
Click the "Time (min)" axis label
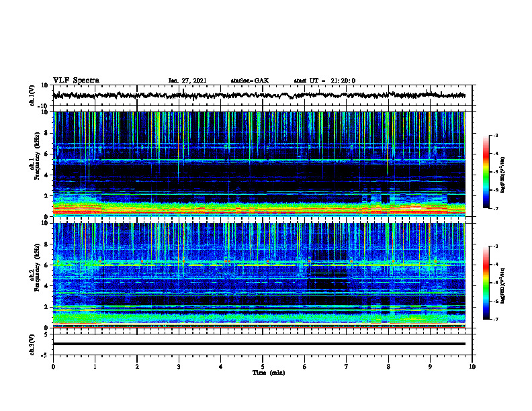point(269,373)
